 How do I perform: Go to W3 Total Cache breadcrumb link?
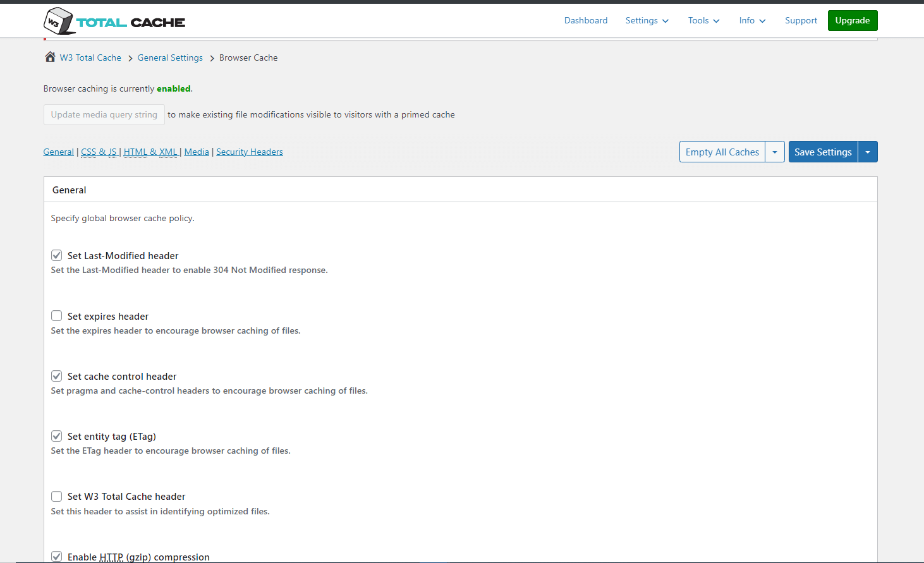[90, 58]
